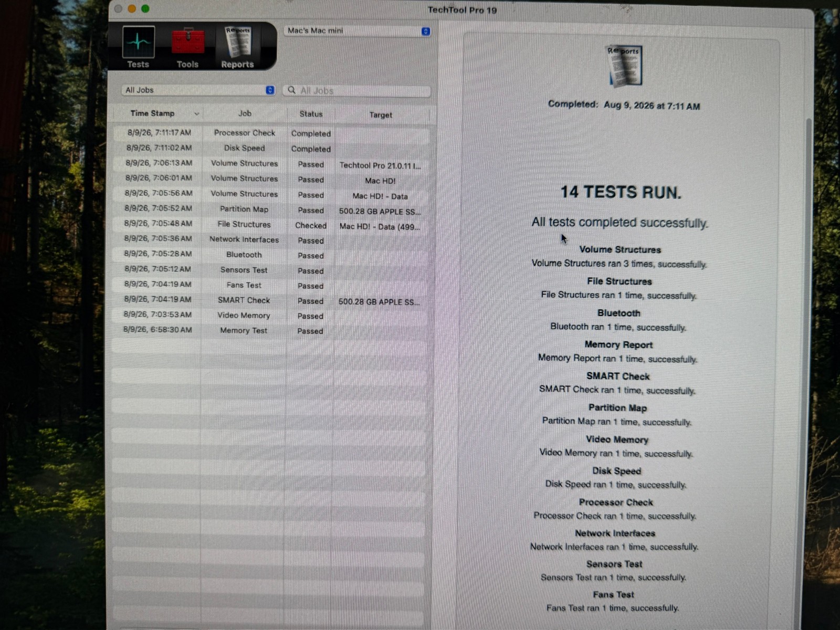Select the SMART Check job row

coord(271,301)
